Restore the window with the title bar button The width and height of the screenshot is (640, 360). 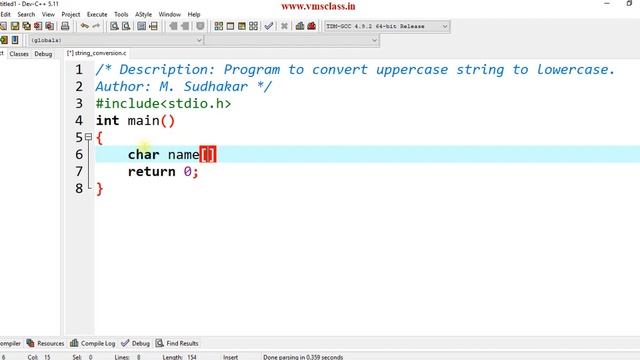629,4
